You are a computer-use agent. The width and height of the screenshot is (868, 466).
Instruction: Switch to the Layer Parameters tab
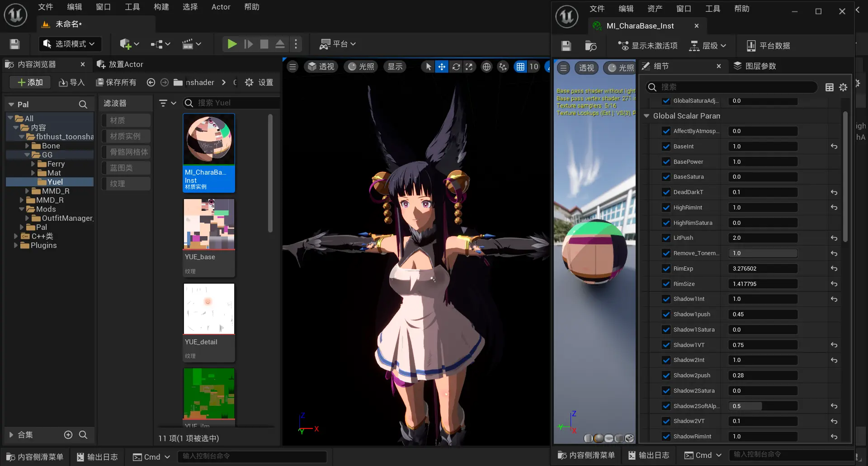(x=755, y=66)
